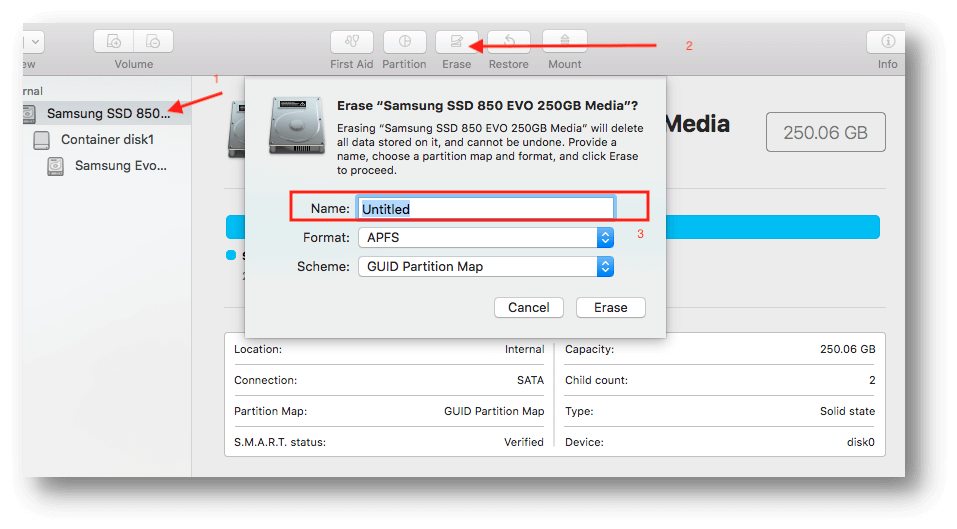Viewport: 957px width, 529px height.
Task: Click the Location value Internal
Action: [524, 349]
